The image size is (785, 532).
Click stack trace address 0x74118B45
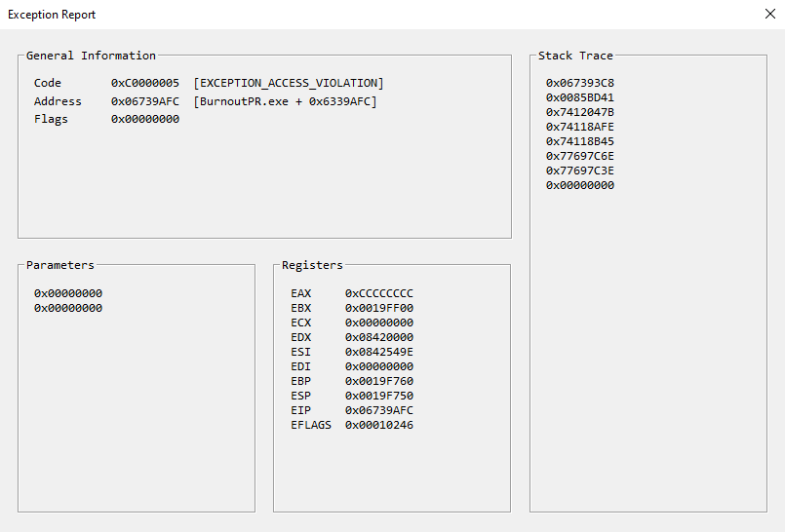click(x=579, y=142)
